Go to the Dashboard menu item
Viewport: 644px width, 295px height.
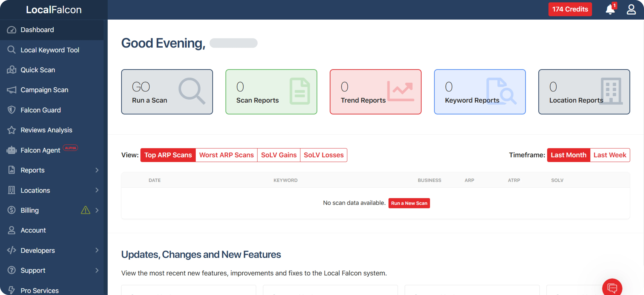tap(37, 30)
